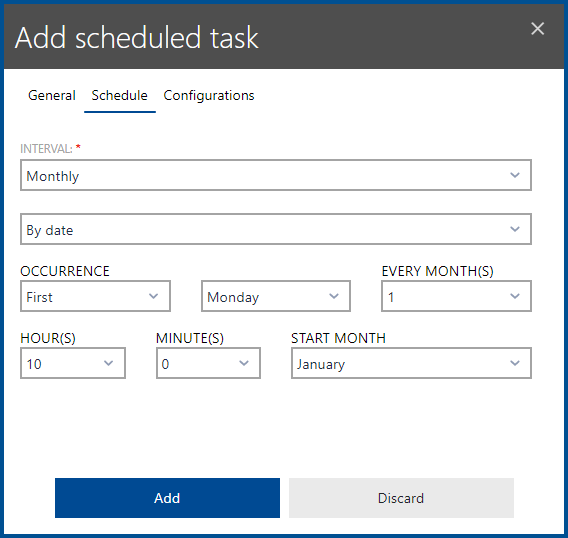Open the Every Month(s) dropdown
The height and width of the screenshot is (538, 568).
456,296
